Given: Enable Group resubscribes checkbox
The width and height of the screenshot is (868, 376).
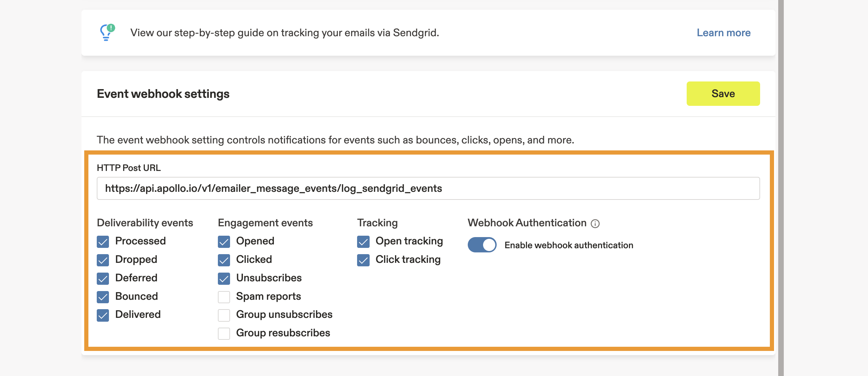Looking at the screenshot, I should pyautogui.click(x=224, y=334).
